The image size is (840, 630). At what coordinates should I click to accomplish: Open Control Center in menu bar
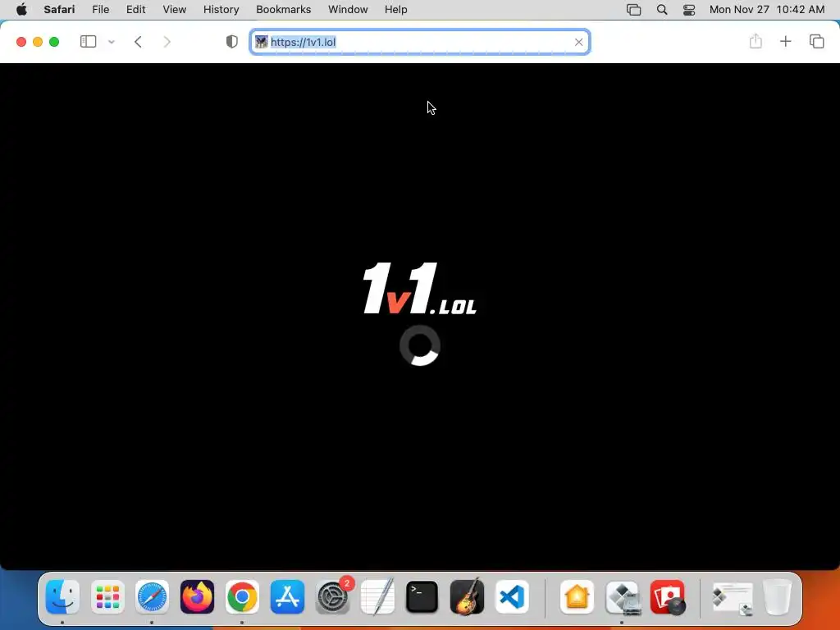[x=689, y=10]
